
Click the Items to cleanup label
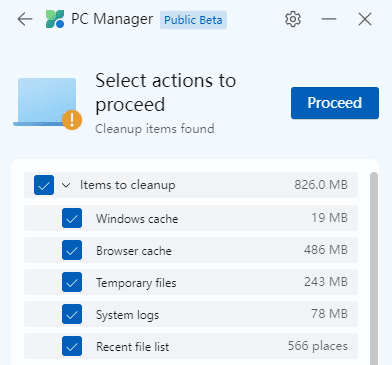pos(128,185)
